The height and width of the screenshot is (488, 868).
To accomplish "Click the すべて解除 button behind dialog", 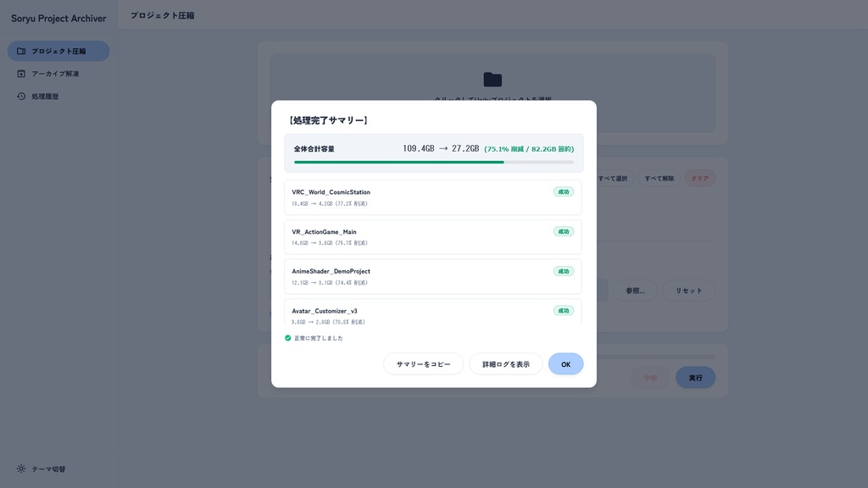I will coord(659,178).
